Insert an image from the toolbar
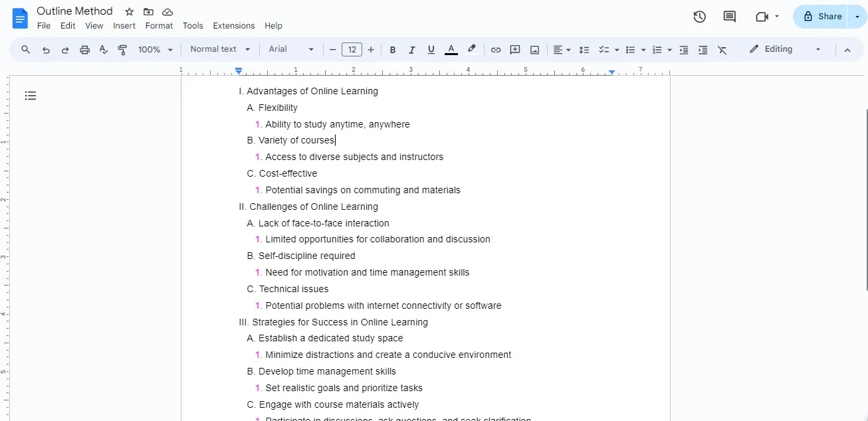 (x=534, y=49)
